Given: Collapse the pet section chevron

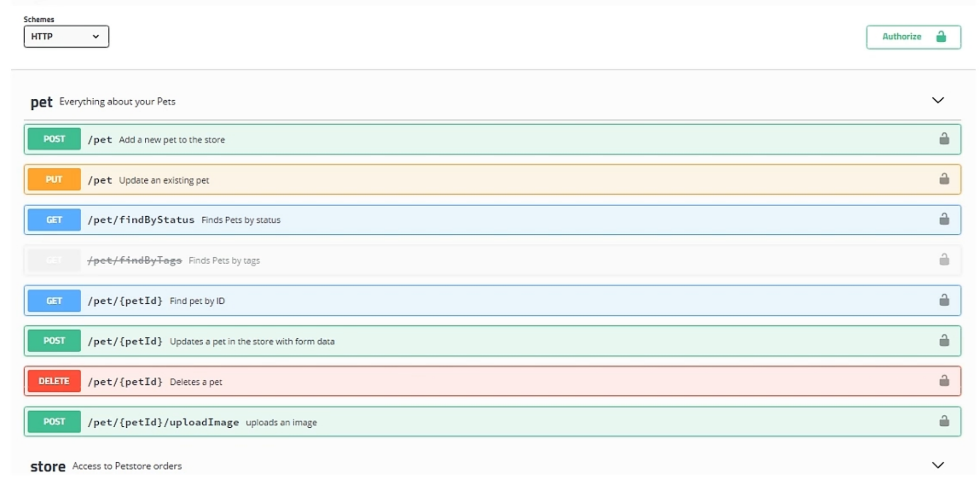Looking at the screenshot, I should pos(938,101).
